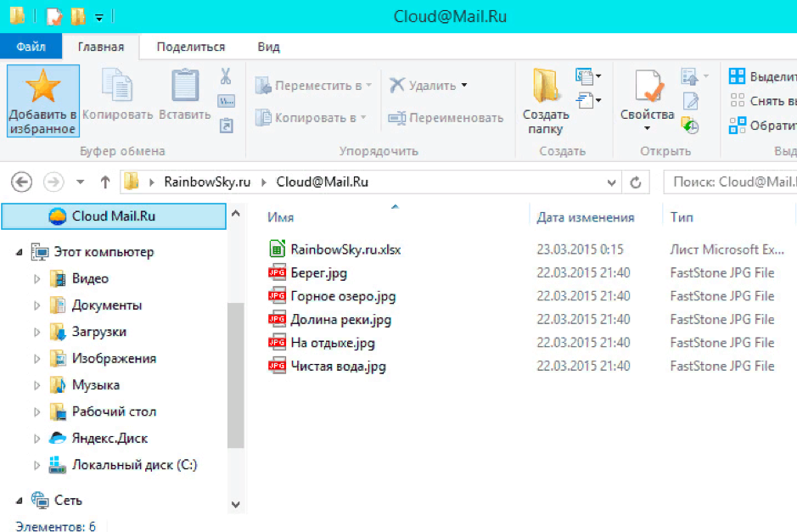
Task: Open the Файл menu tab
Action: pyautogui.click(x=31, y=47)
